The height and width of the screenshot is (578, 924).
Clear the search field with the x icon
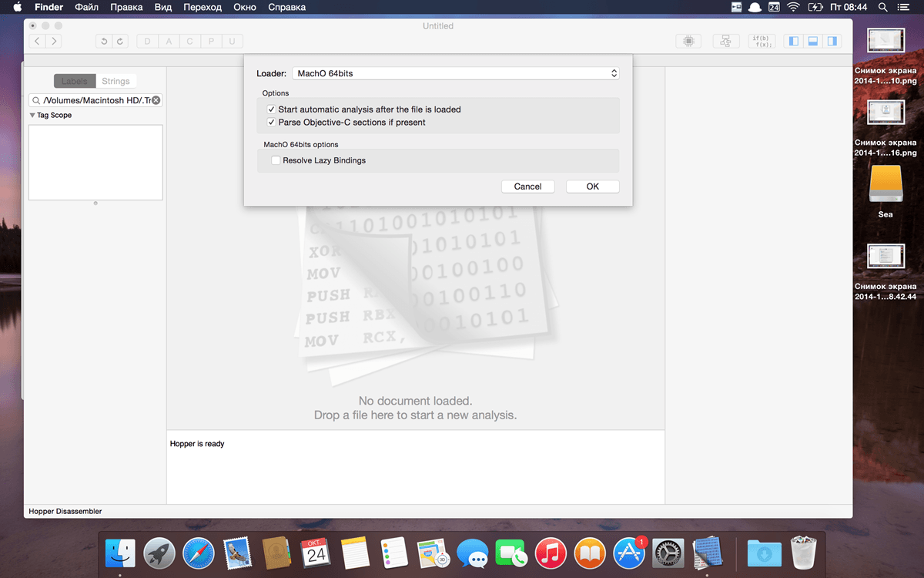156,100
